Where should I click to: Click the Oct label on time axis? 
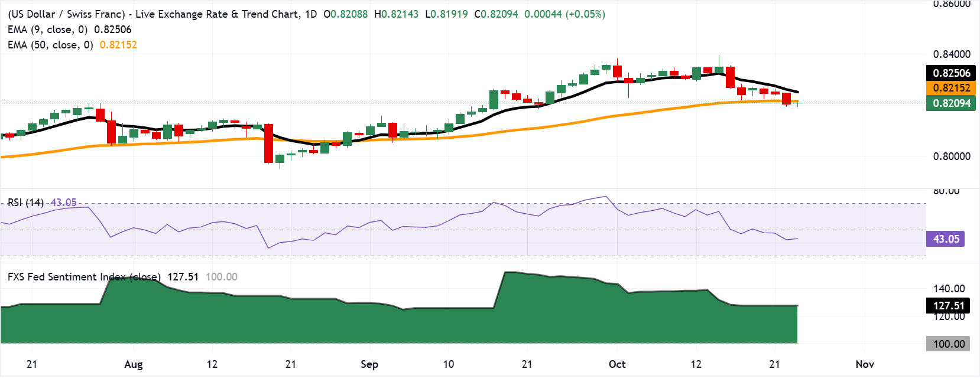[617, 364]
